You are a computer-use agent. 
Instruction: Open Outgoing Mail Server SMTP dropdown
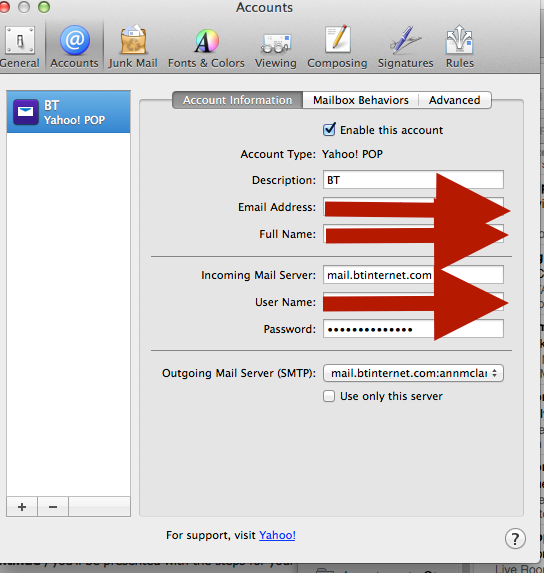tap(413, 373)
